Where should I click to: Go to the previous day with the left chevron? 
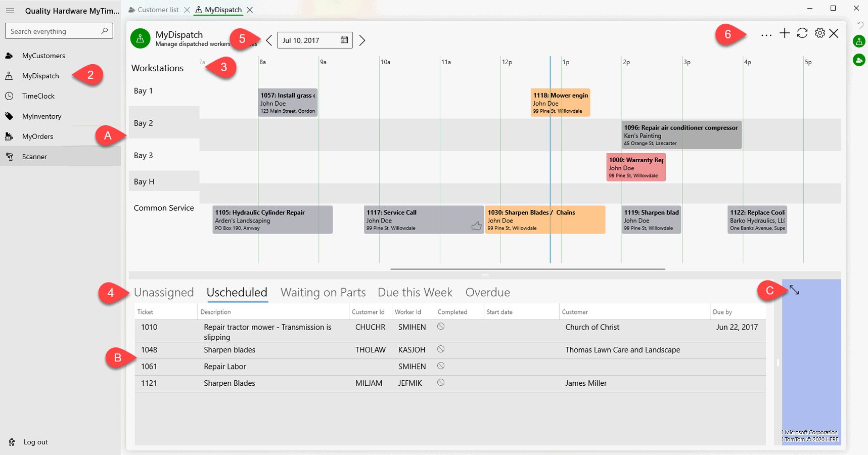click(269, 40)
